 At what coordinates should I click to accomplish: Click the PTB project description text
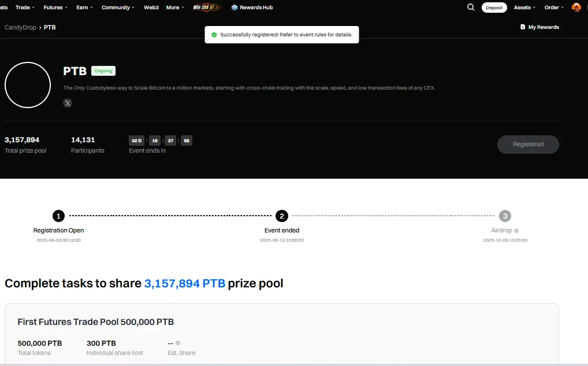(249, 88)
